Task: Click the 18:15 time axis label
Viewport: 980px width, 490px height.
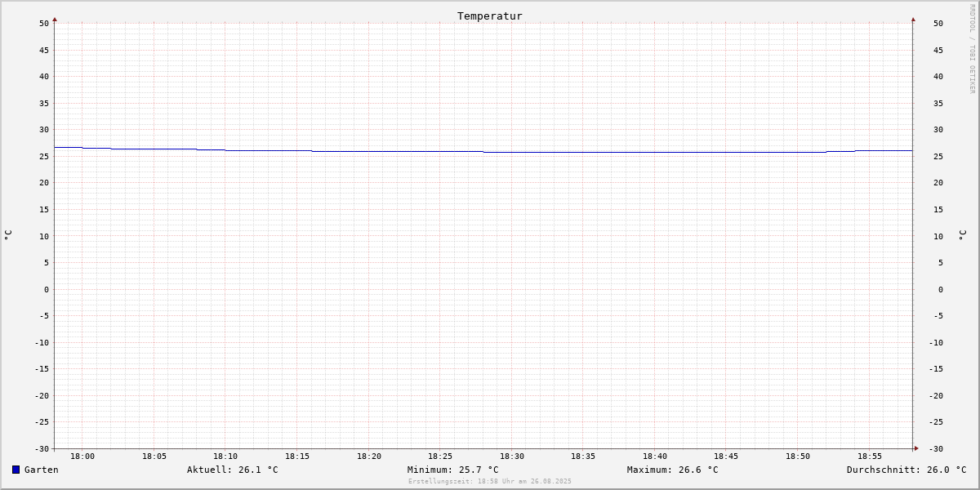Action: tap(297, 457)
